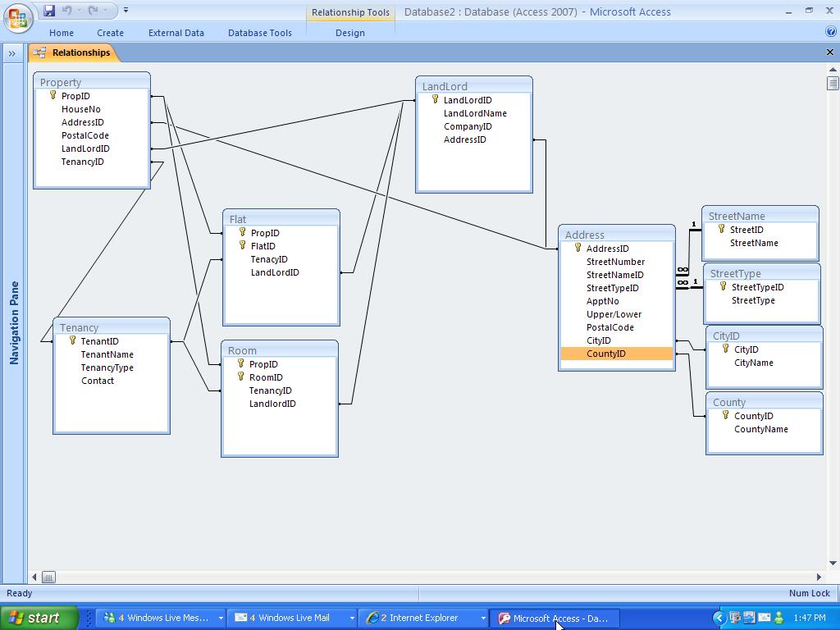Click the horizontal scrollbar thumb
840x630 pixels.
48,577
